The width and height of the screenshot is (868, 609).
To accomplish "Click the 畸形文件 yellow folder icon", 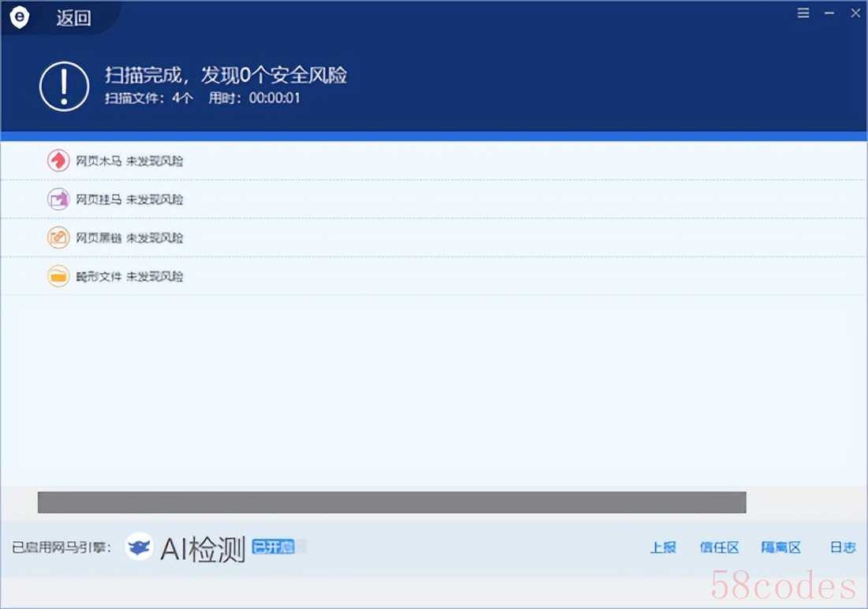I will click(x=58, y=276).
